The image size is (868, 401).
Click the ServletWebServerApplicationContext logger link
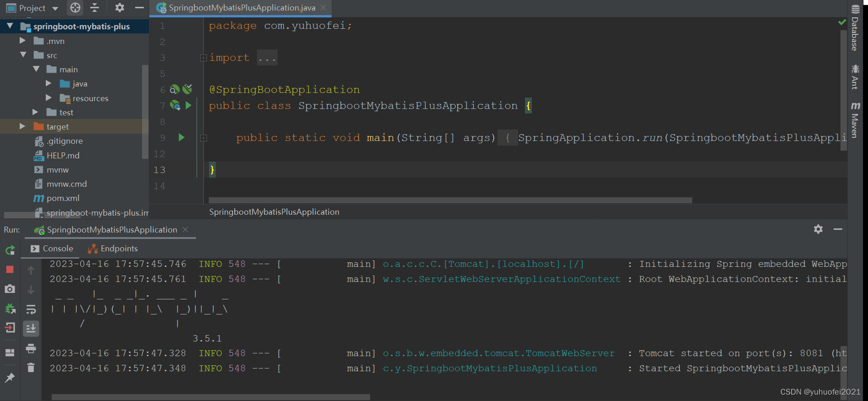coord(502,279)
